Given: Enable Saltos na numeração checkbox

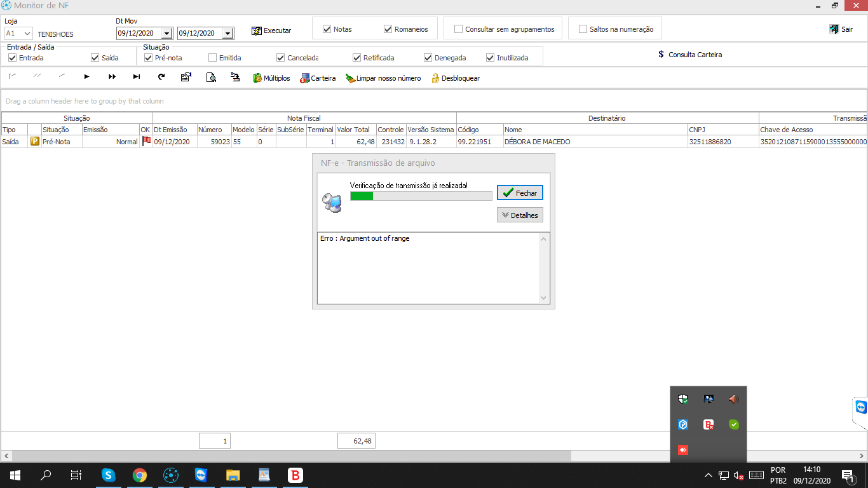Looking at the screenshot, I should click(583, 29).
